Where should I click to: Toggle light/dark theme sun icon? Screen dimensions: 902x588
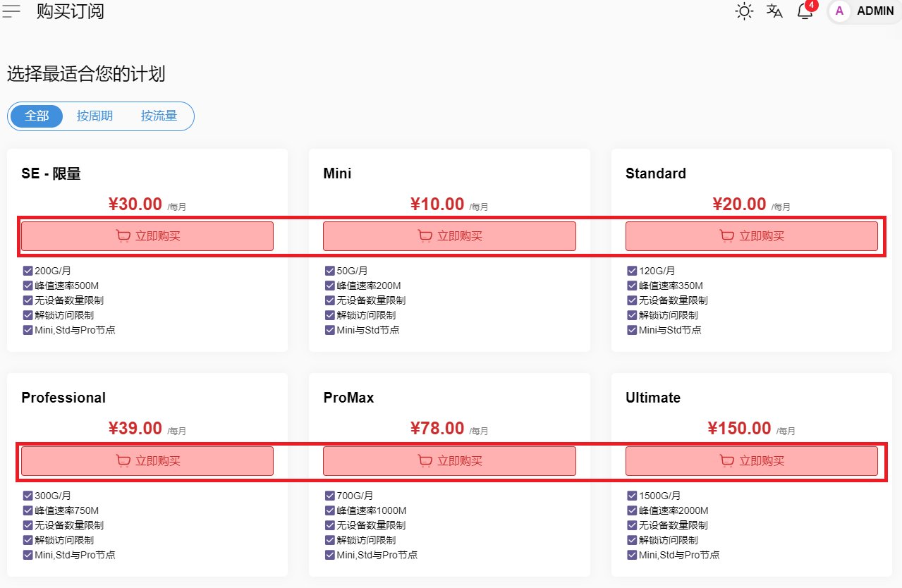coord(744,11)
